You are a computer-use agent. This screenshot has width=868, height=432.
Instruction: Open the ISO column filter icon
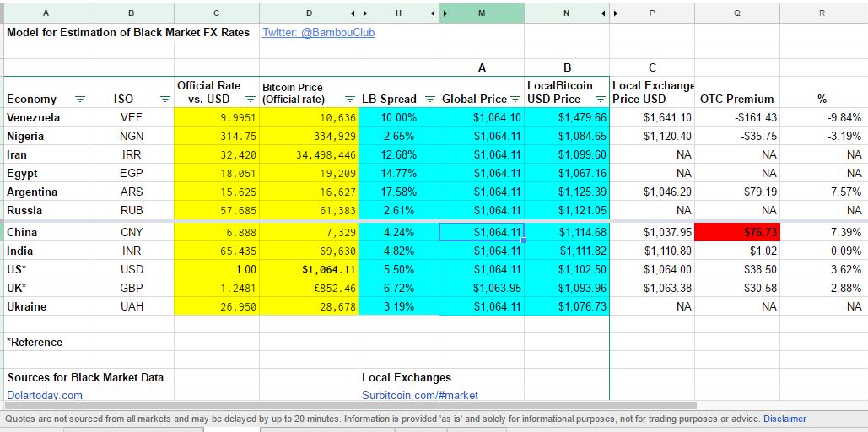click(x=165, y=99)
